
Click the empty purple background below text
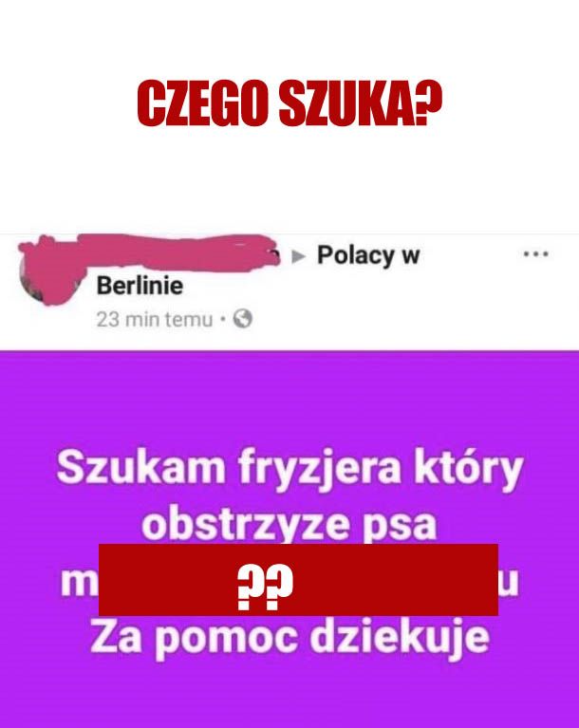pyautogui.click(x=289, y=694)
